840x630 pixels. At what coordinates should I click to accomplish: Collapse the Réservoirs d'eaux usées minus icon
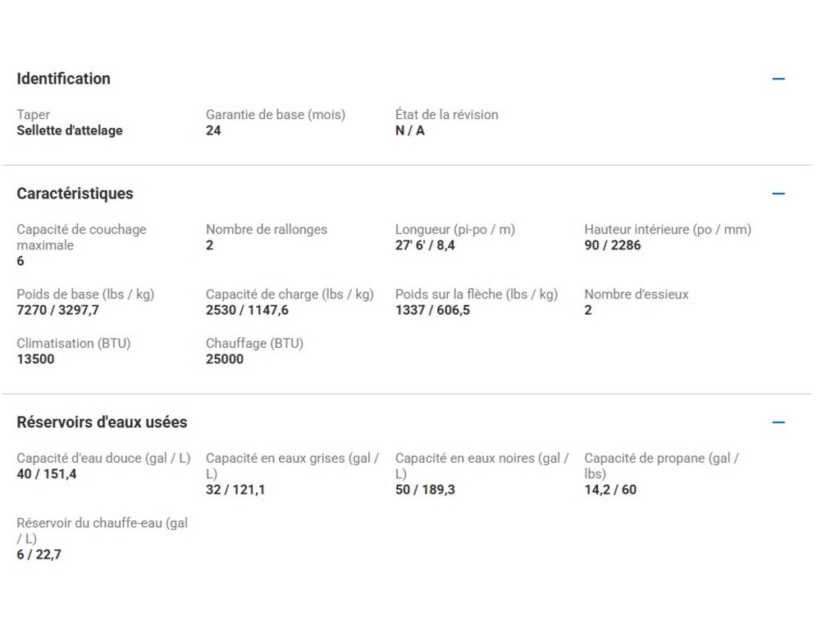778,422
